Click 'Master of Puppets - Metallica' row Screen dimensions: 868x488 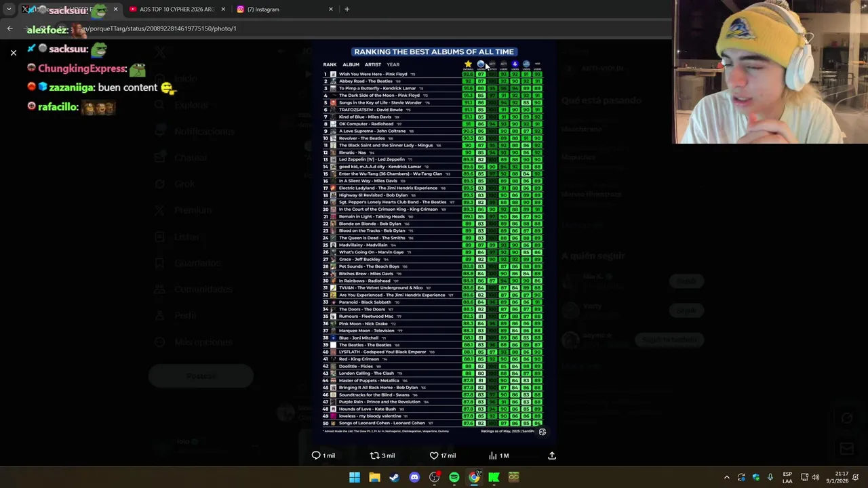[x=433, y=380]
